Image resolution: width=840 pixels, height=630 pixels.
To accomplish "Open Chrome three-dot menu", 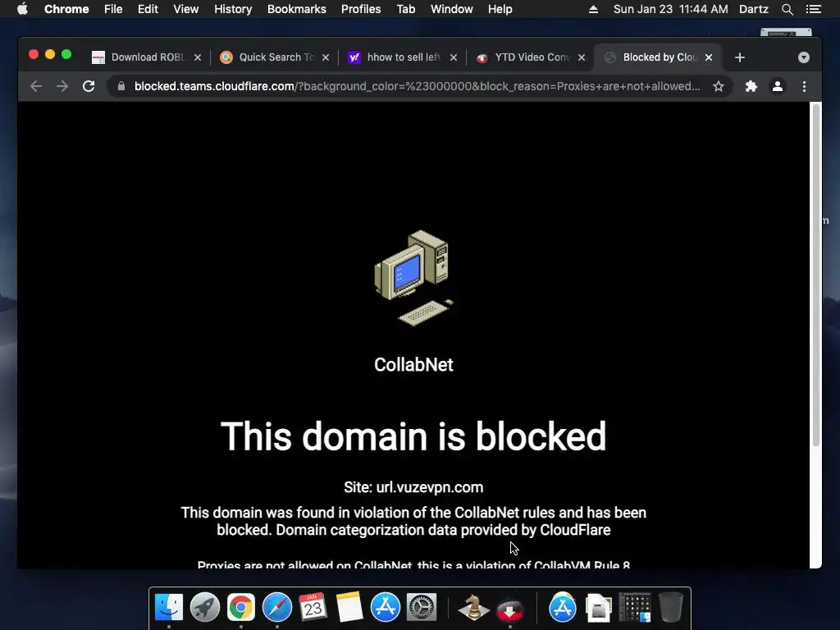I will (804, 86).
